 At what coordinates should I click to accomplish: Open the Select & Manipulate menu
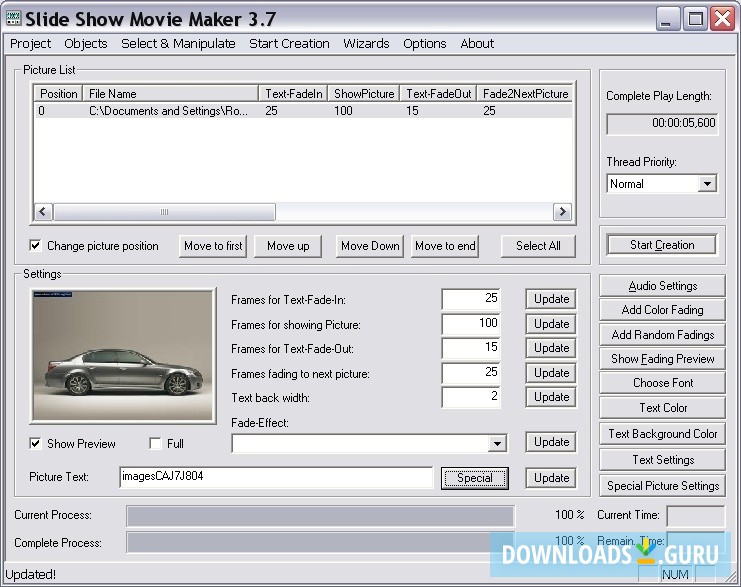[x=178, y=43]
